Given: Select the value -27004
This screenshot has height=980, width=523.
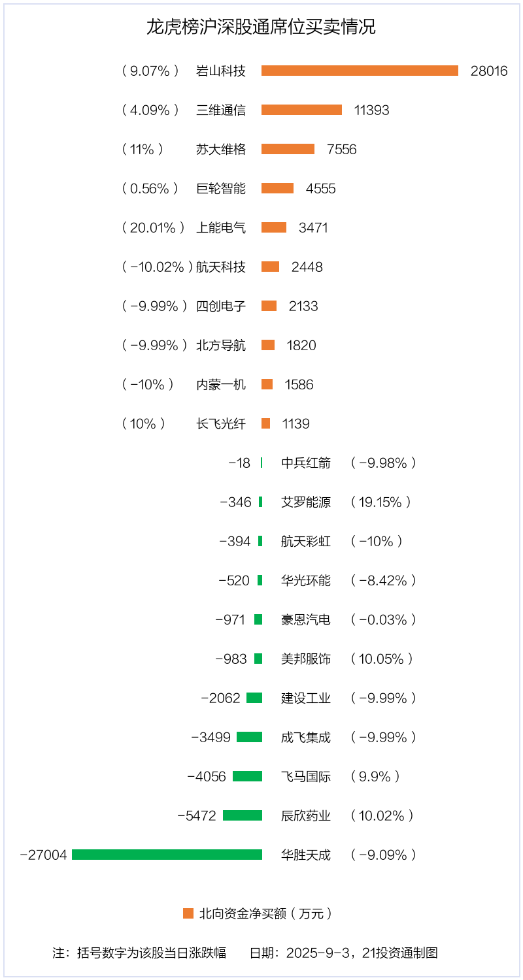Looking at the screenshot, I should pyautogui.click(x=44, y=855).
